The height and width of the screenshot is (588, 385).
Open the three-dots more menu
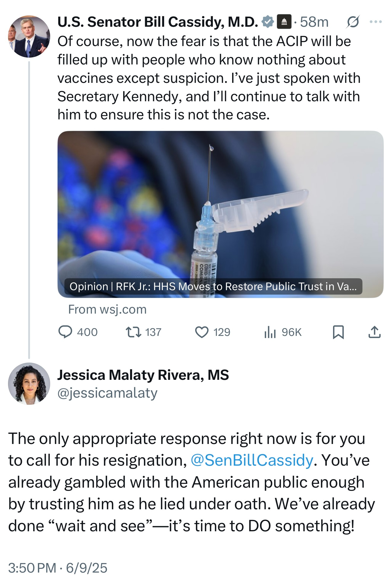(x=376, y=22)
